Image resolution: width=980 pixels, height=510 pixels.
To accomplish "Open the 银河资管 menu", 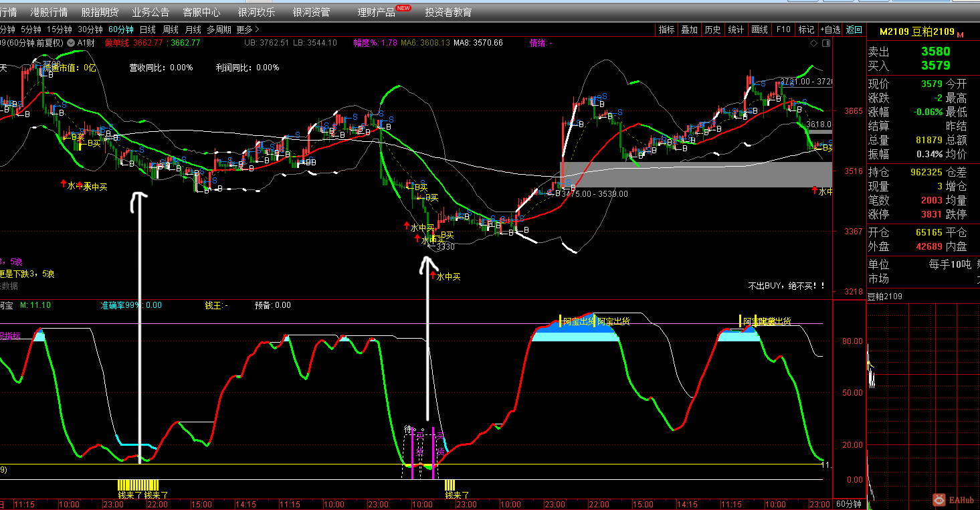I will pos(311,12).
